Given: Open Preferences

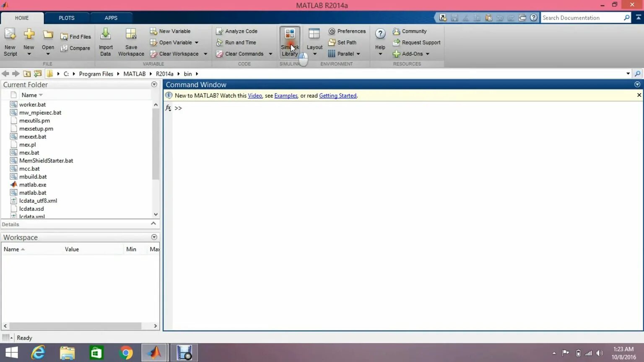Looking at the screenshot, I should pyautogui.click(x=347, y=31).
